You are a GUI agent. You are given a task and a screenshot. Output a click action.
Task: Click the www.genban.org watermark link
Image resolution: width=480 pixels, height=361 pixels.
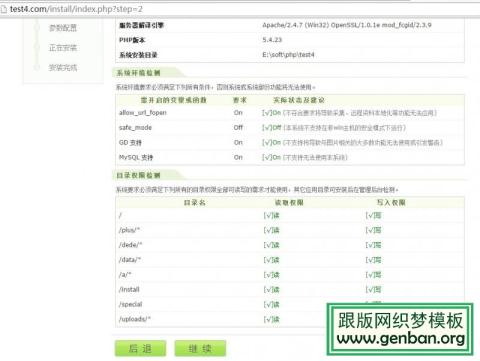[401, 339]
